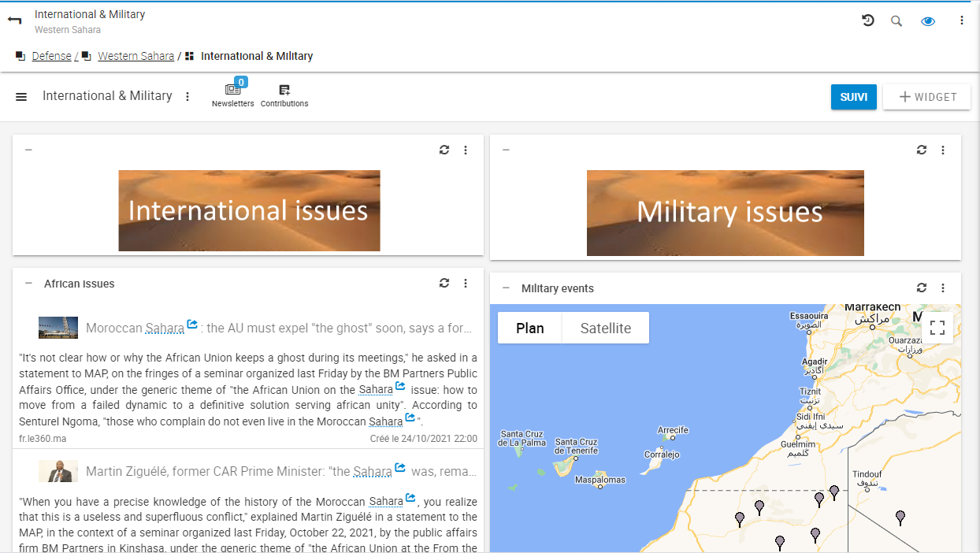Image resolution: width=980 pixels, height=553 pixels.
Task: Toggle map fullscreen view
Action: click(937, 328)
